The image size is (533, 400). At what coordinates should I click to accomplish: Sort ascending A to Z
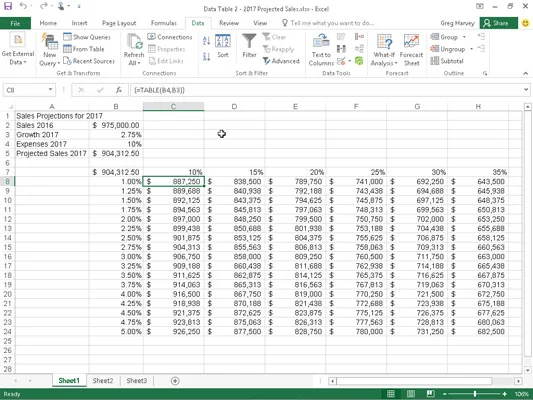point(206,41)
